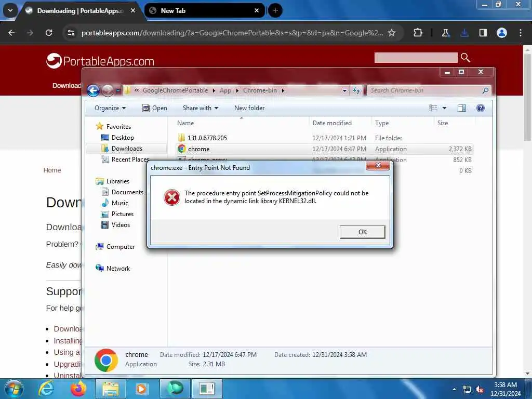Open Explorer address bar history dropdown
532x399 pixels.
coord(344,90)
